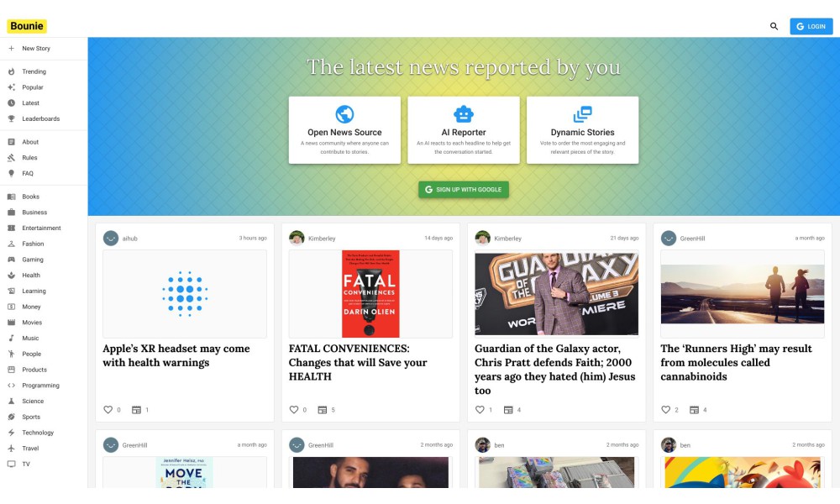Like the Chris Pratt story

coord(480,410)
